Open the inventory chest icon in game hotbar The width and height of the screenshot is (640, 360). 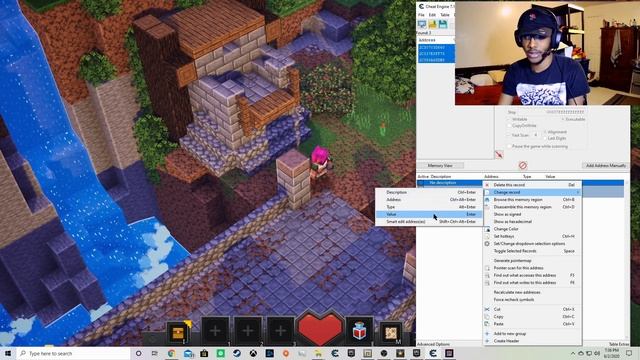coord(179,332)
